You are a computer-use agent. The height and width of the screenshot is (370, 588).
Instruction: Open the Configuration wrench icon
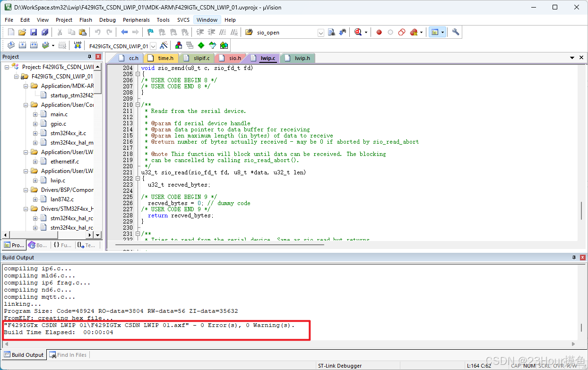(455, 32)
